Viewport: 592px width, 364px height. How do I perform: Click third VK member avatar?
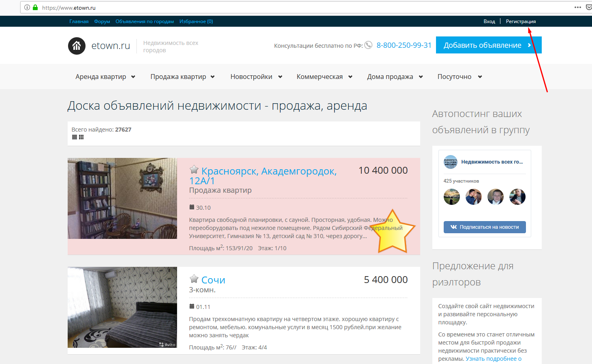[x=496, y=197]
